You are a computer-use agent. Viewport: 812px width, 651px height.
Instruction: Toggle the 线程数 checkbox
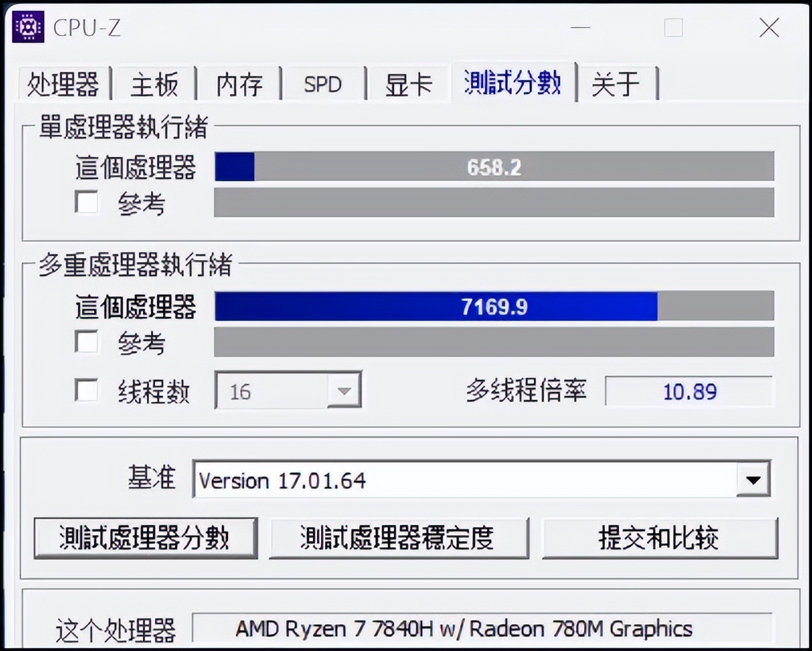pos(86,390)
